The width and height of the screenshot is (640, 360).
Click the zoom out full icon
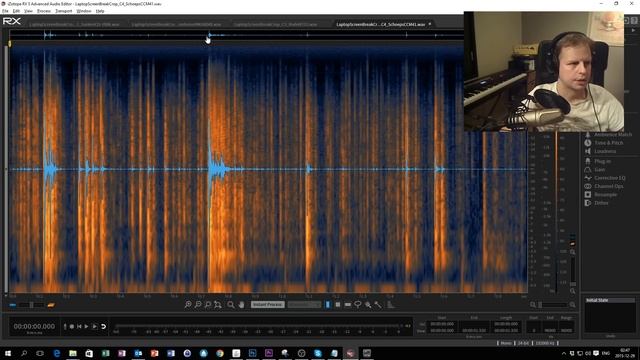[218, 304]
